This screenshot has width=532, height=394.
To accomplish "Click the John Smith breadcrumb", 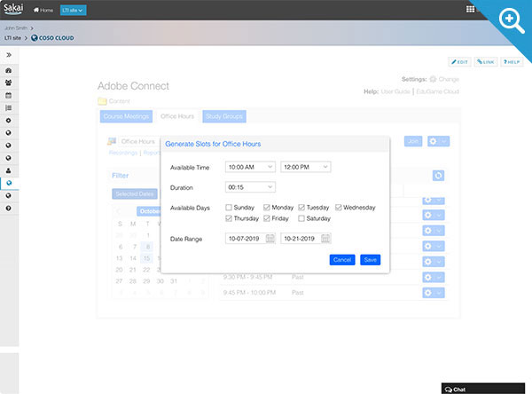I will click(16, 28).
